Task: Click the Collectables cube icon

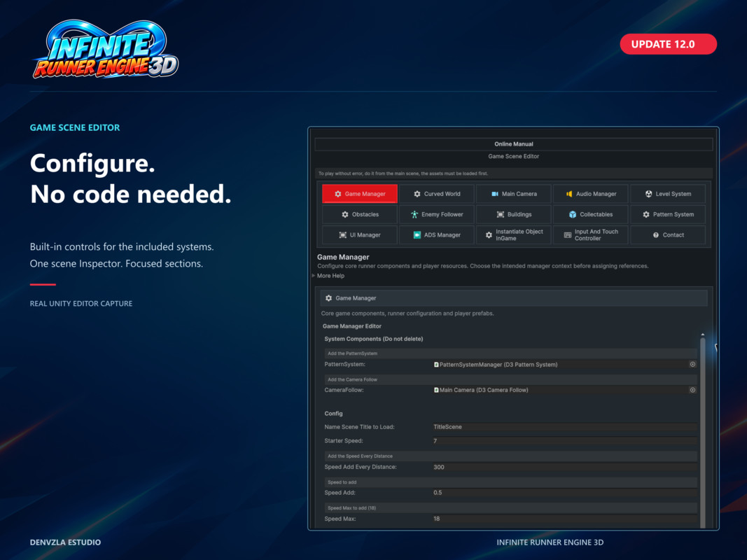Action: [x=573, y=214]
